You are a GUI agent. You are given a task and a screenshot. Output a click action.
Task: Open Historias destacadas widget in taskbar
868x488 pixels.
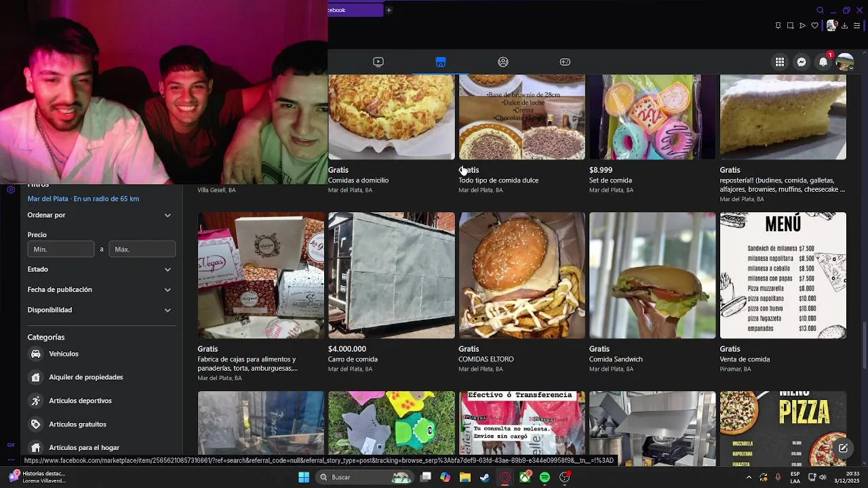[39, 477]
